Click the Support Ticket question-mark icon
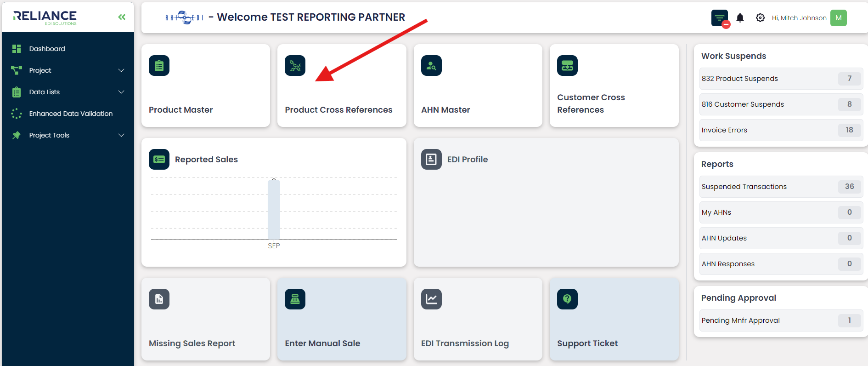868x366 pixels. click(567, 299)
